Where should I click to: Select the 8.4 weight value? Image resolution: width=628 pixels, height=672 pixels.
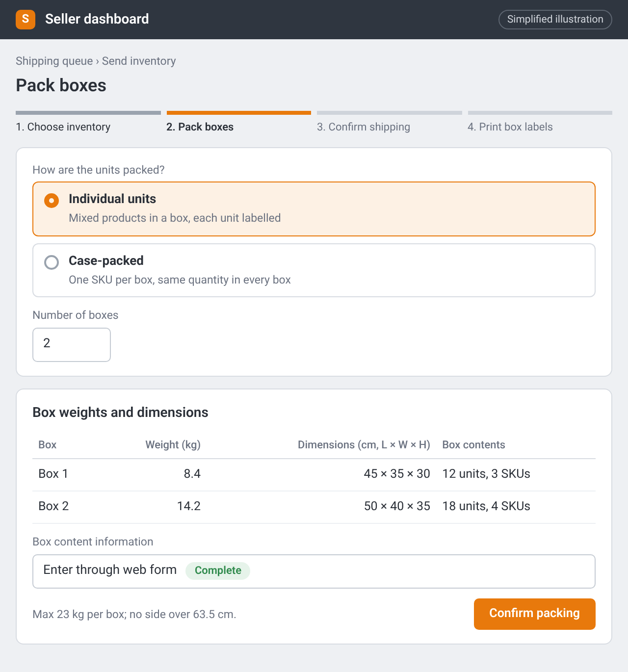coord(192,474)
